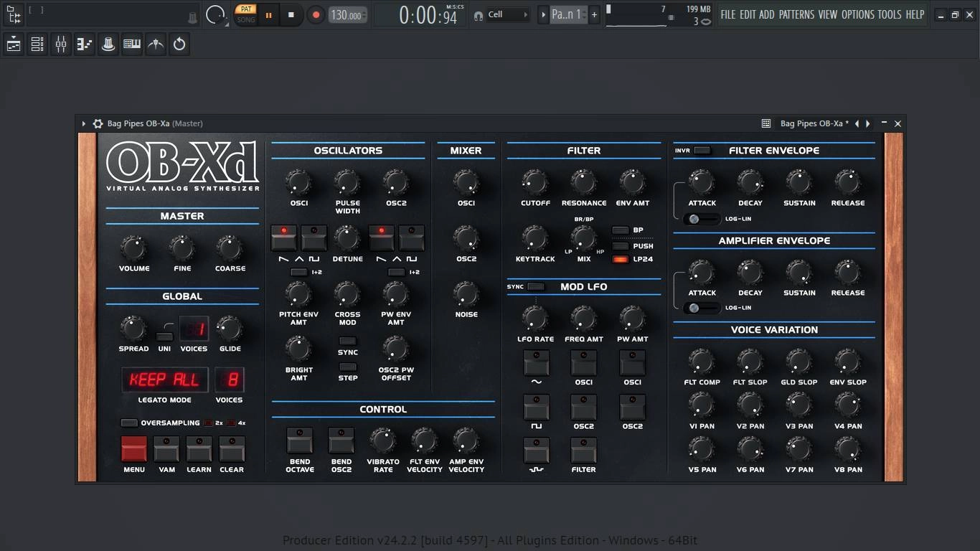Open the Piano Roll toolbar icon

point(85,44)
